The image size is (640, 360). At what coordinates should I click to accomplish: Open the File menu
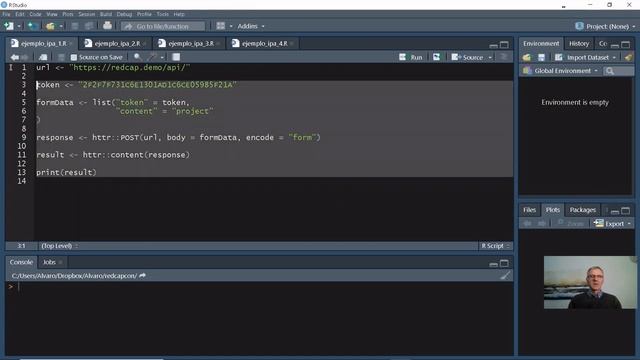[6, 14]
